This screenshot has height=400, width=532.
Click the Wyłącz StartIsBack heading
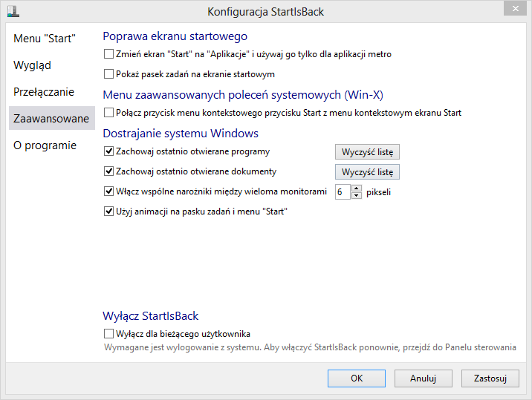pyautogui.click(x=151, y=316)
